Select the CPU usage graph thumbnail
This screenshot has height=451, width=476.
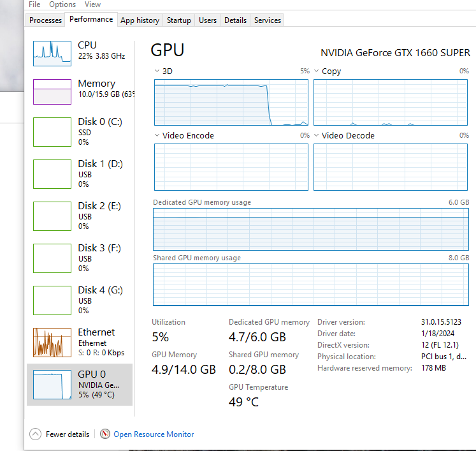pos(52,54)
